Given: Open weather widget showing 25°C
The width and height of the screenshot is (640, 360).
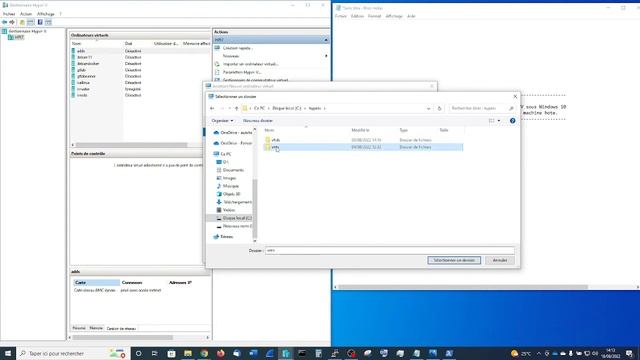Looking at the screenshot, I should [x=521, y=353].
